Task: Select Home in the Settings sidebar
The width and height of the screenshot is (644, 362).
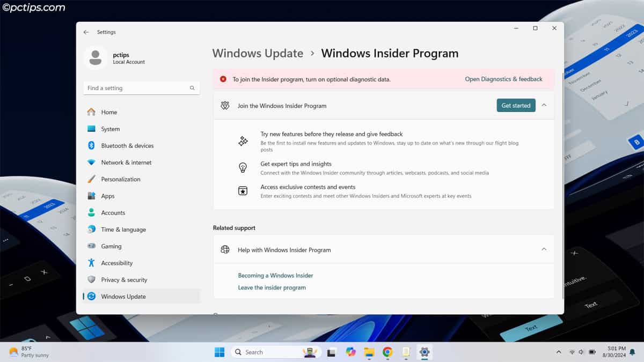Action: [109, 112]
